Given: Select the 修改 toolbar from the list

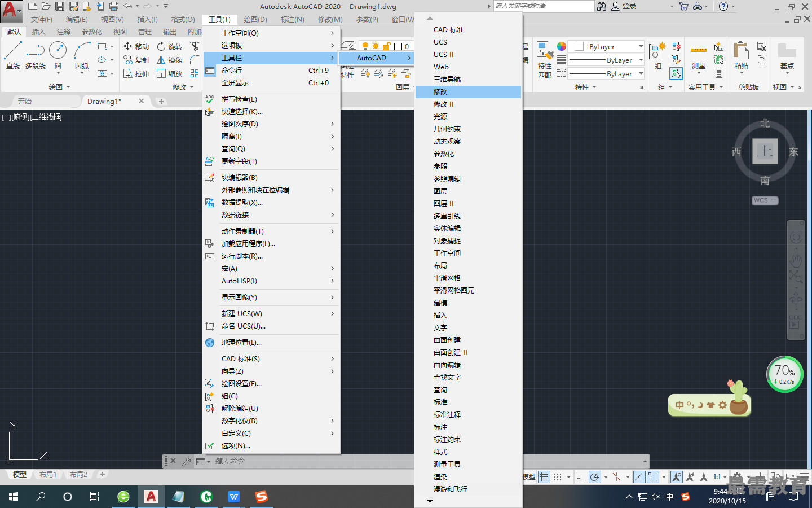Looking at the screenshot, I should (x=468, y=91).
